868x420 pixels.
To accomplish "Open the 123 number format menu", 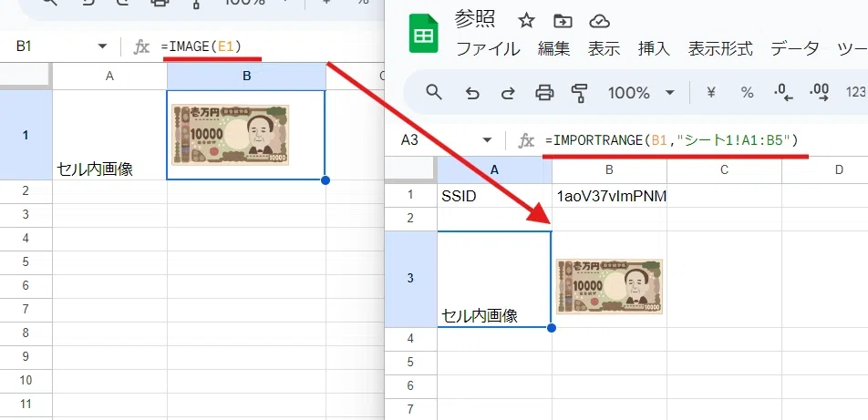I will coord(856,93).
